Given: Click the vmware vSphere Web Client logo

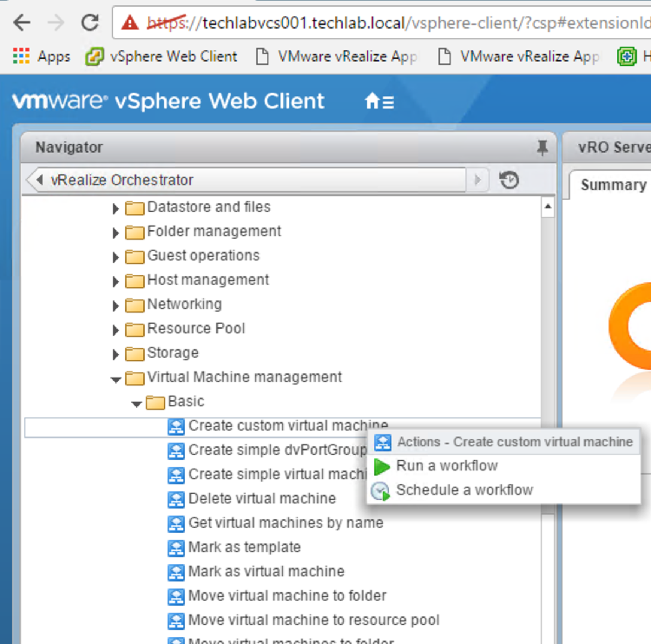Looking at the screenshot, I should point(168,101).
